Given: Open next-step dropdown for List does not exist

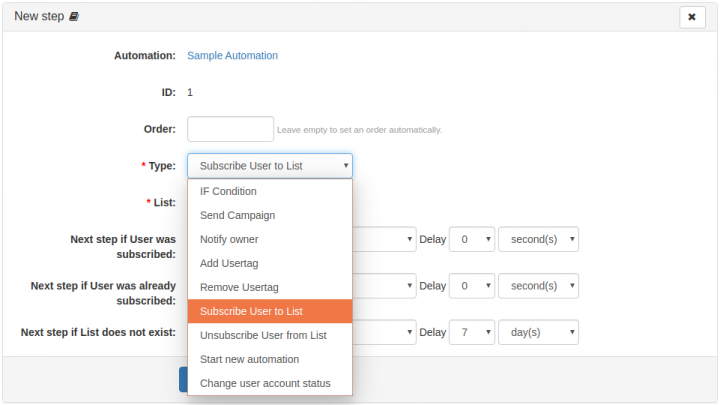Looking at the screenshot, I should pos(384,332).
